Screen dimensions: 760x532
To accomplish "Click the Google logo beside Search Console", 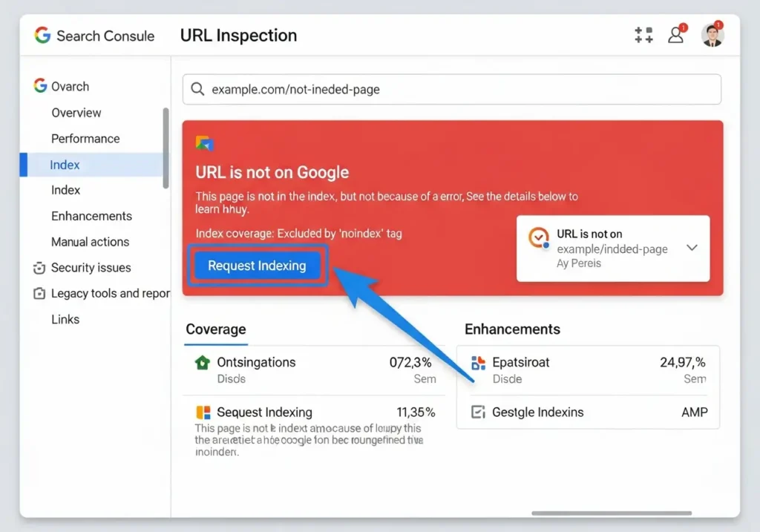I will pyautogui.click(x=42, y=36).
